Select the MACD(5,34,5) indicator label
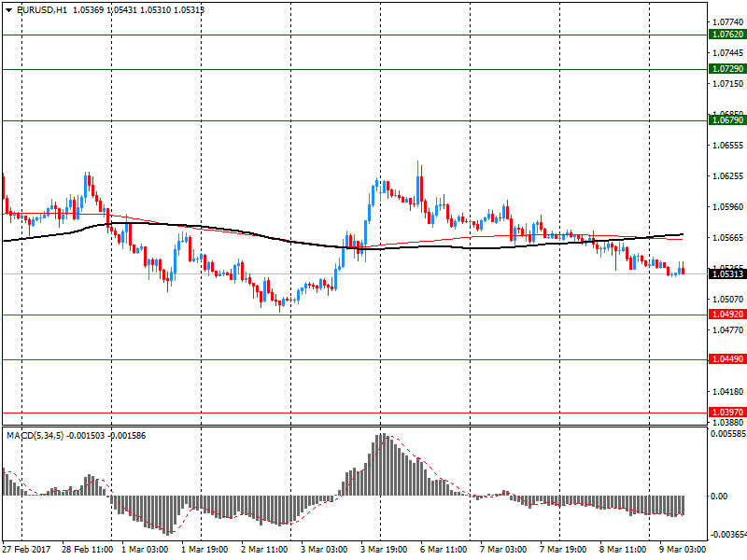 point(35,436)
